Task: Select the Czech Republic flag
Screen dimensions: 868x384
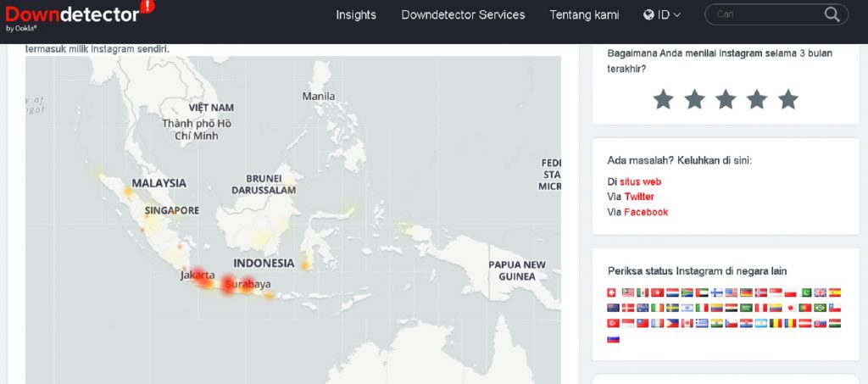Action: pyautogui.click(x=732, y=323)
